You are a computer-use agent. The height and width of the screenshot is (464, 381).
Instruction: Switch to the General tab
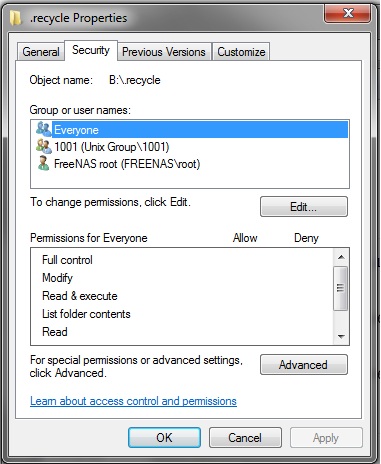point(41,52)
